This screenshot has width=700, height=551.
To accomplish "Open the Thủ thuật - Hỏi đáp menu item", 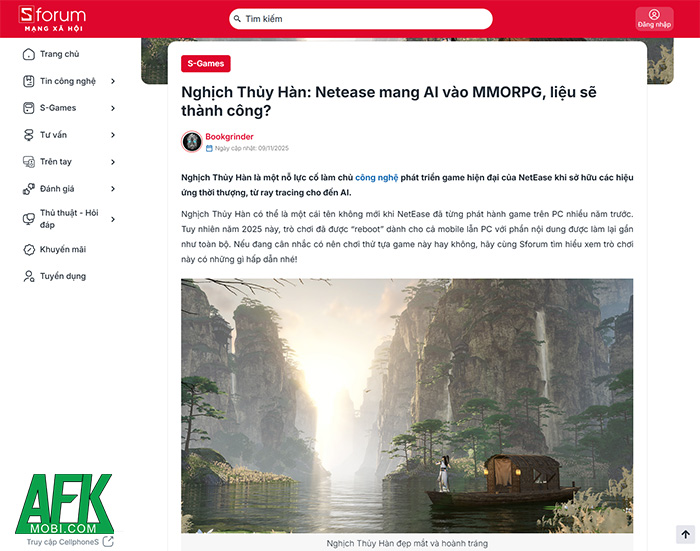I will [x=69, y=219].
